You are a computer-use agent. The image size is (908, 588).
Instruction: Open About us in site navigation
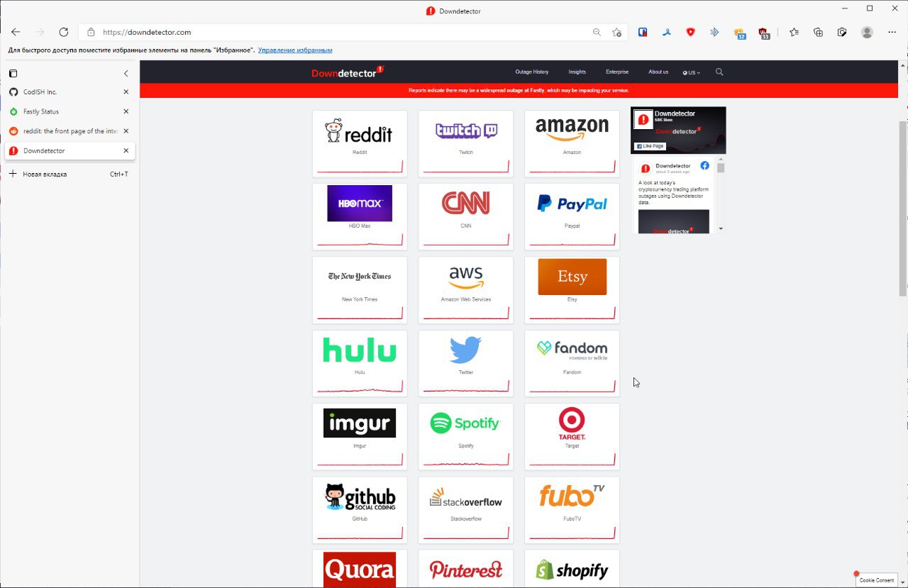(x=658, y=72)
